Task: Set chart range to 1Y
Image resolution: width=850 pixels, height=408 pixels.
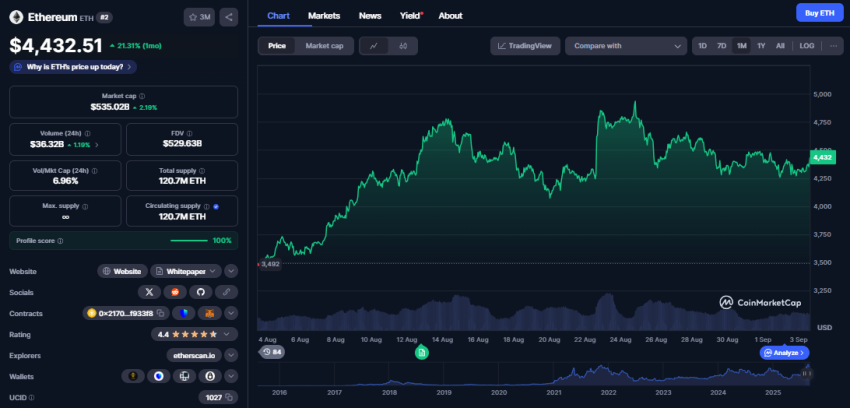Action: pyautogui.click(x=761, y=46)
